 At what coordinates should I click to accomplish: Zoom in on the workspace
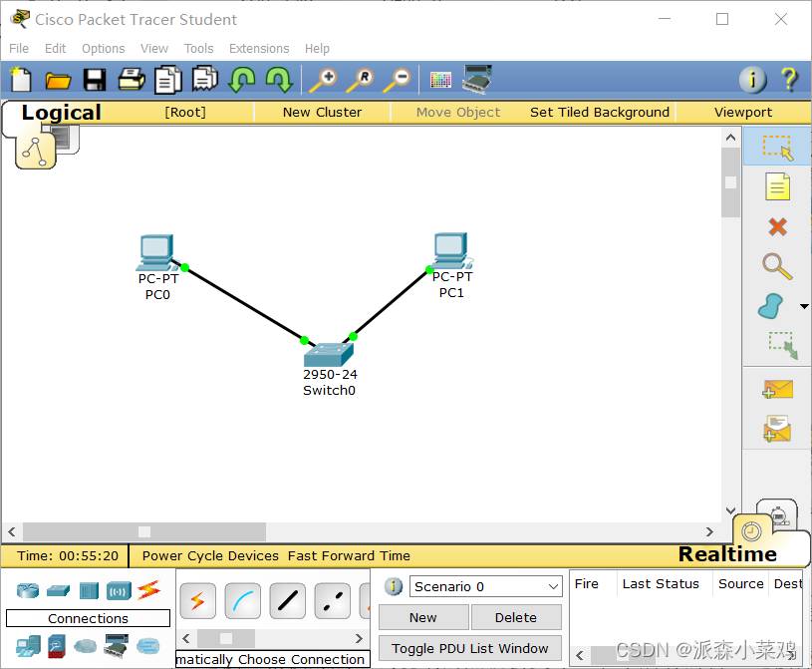click(323, 81)
